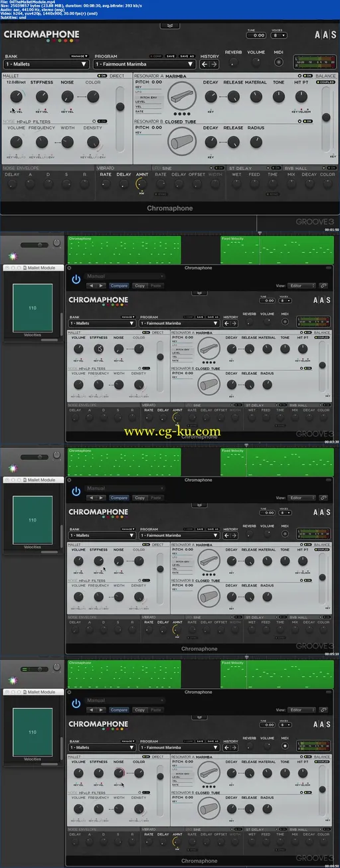Click the link icon beside Editor, 00:03:30 frame
The width and height of the screenshot is (340, 868).
pos(323,285)
